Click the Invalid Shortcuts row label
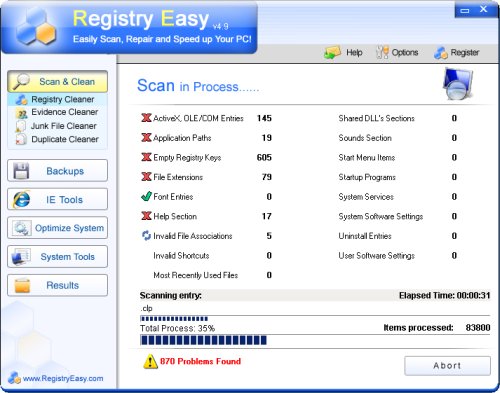 pos(181,255)
